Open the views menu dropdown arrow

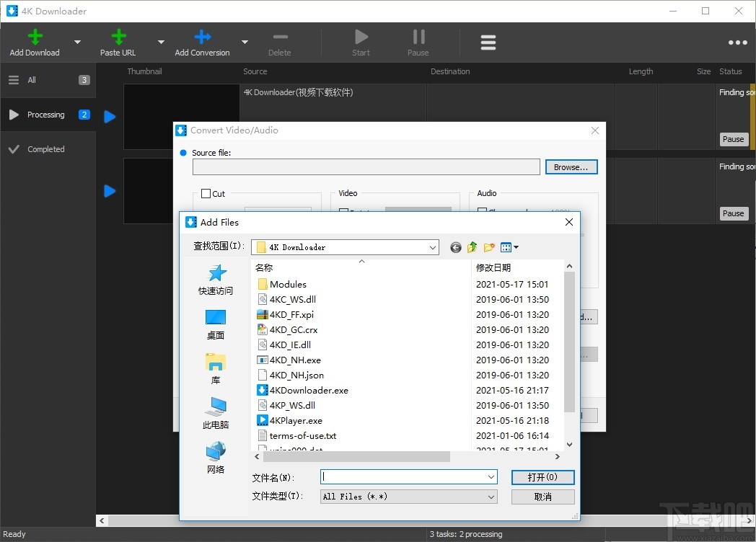(x=517, y=247)
